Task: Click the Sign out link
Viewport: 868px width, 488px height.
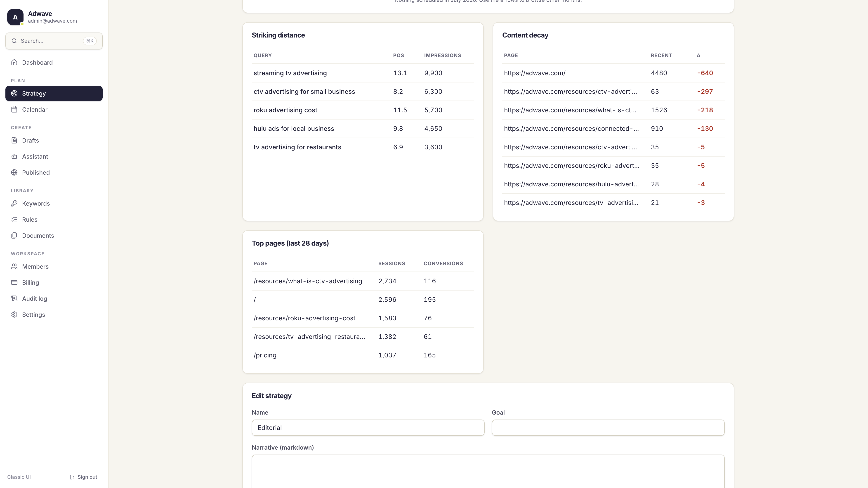Action: (x=83, y=477)
